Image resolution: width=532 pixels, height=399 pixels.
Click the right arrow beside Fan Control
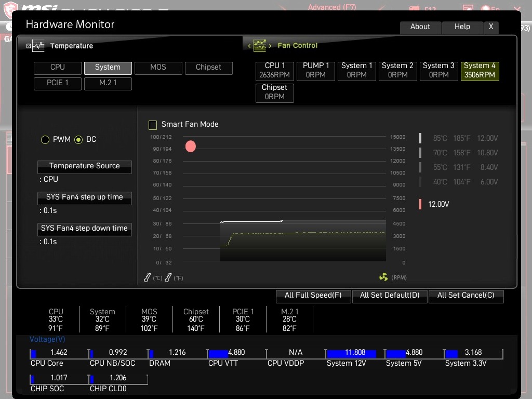click(x=270, y=46)
